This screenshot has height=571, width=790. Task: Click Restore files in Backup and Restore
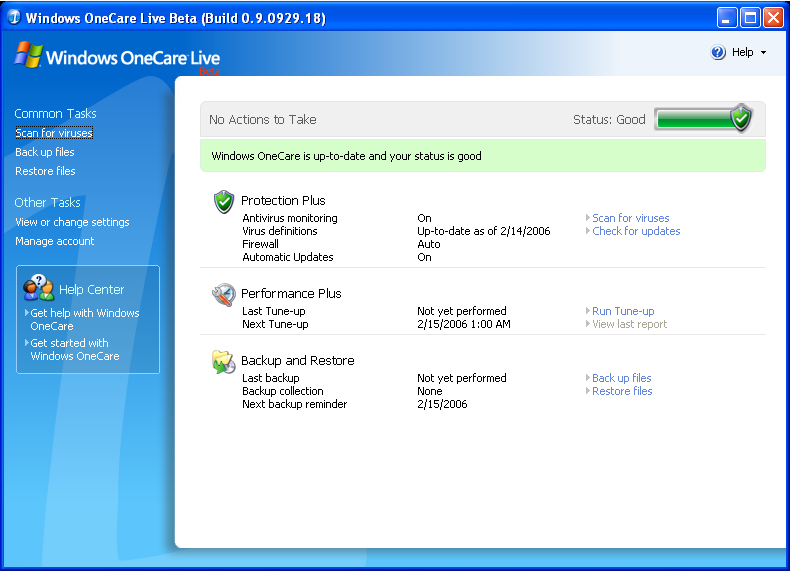622,392
